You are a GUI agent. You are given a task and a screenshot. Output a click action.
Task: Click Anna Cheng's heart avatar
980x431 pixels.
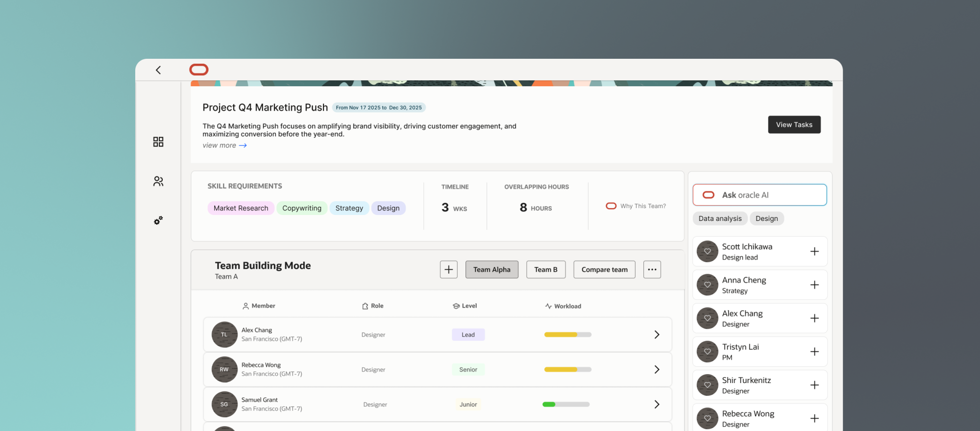pyautogui.click(x=708, y=285)
